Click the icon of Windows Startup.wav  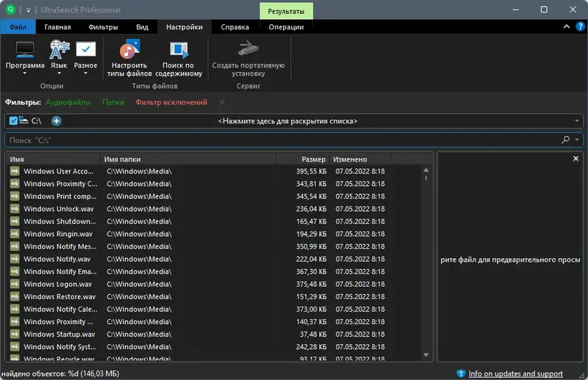[15, 334]
